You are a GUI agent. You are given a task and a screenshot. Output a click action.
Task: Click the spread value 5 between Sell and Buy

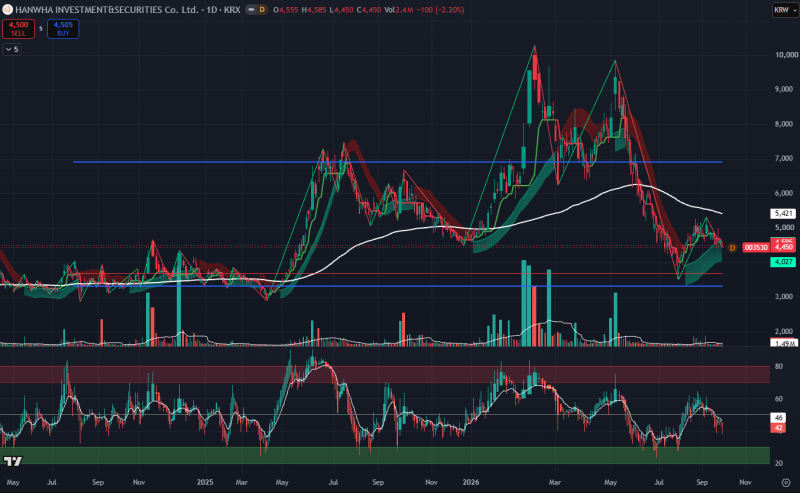pos(41,29)
